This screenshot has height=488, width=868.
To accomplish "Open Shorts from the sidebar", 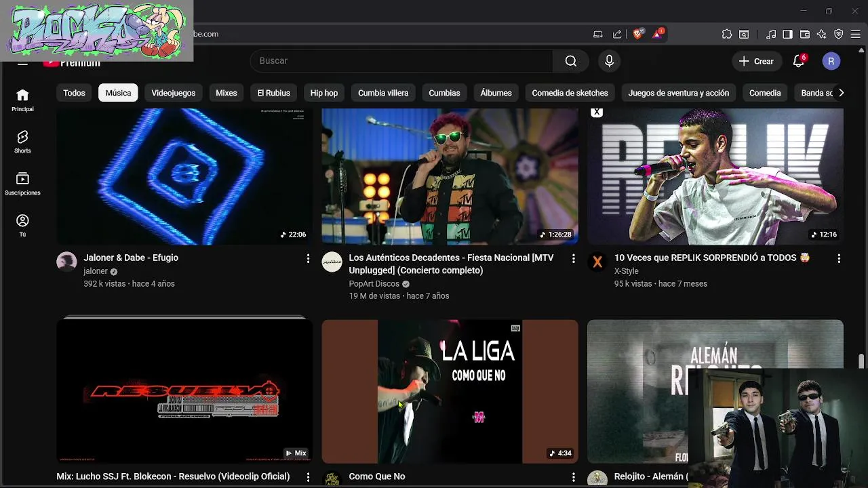I will 22,142.
